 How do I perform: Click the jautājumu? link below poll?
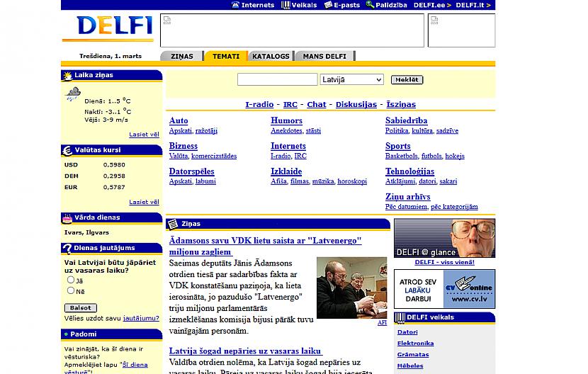[141, 318]
